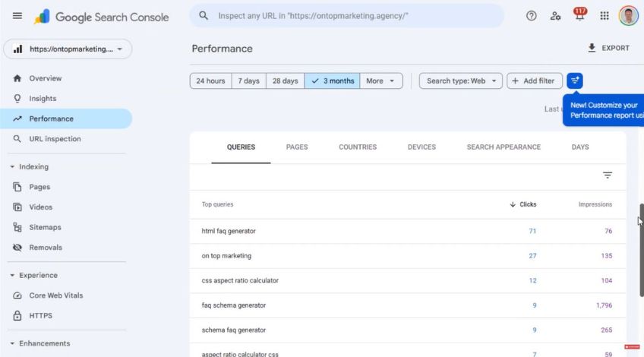Click the vertical page scrollbar
This screenshot has width=644, height=357.
642,250
